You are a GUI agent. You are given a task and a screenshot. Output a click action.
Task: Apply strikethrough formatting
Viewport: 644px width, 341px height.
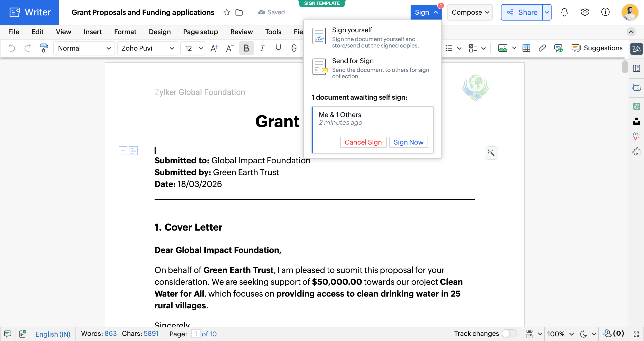294,48
